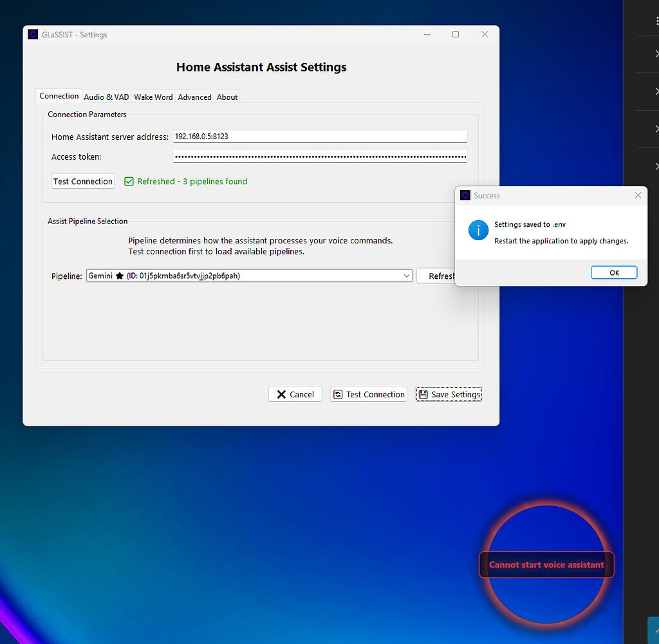The image size is (659, 644).
Task: Switch to the Audio & VAD tab
Action: click(106, 97)
